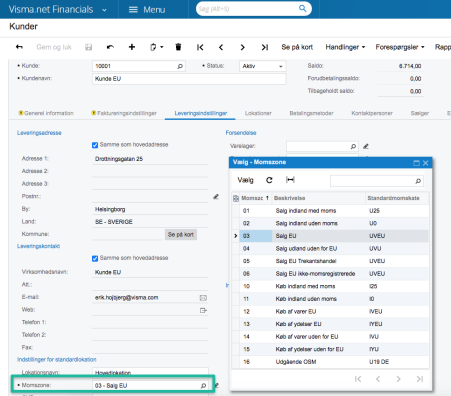Open the Momszone lookup magnifier
Screen dimensions: 451x396
coord(203,386)
